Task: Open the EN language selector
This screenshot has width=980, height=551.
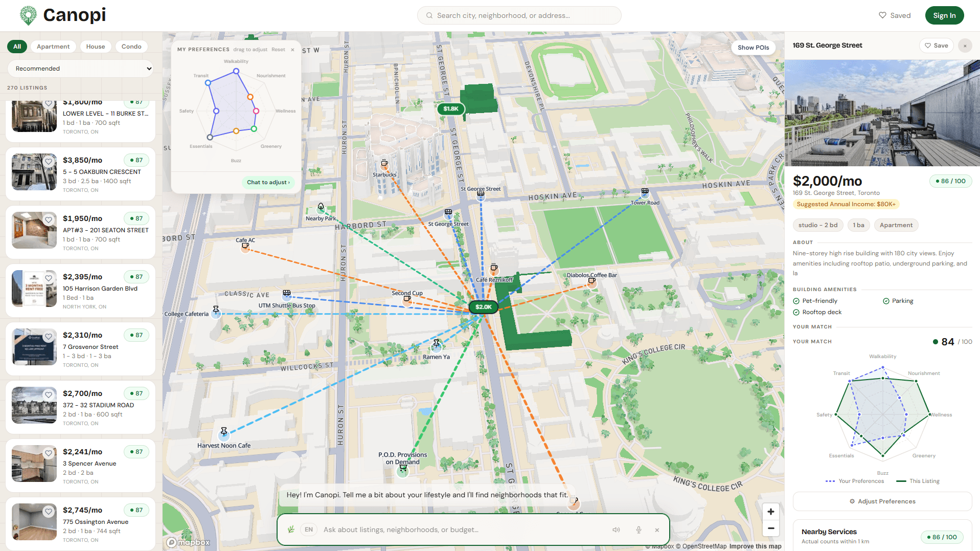Action: [309, 530]
